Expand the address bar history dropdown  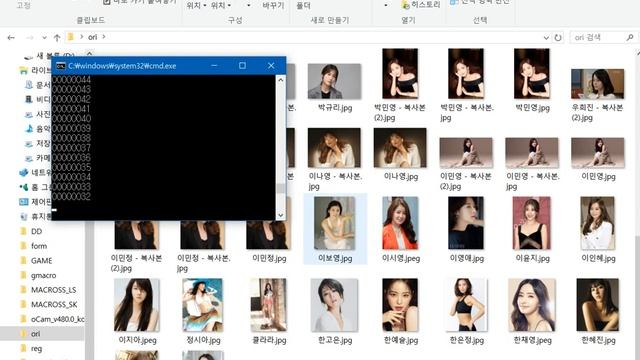tap(546, 38)
